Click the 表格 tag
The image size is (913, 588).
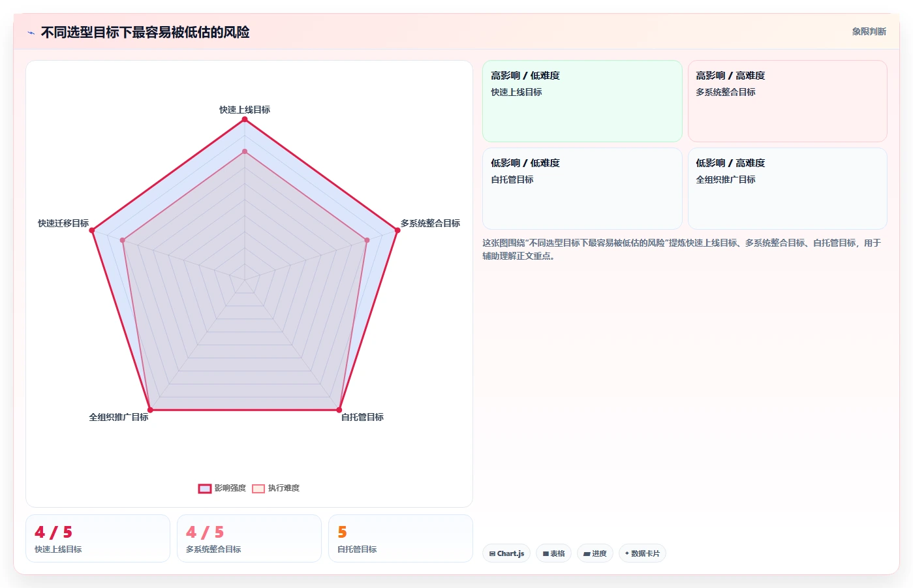point(553,553)
